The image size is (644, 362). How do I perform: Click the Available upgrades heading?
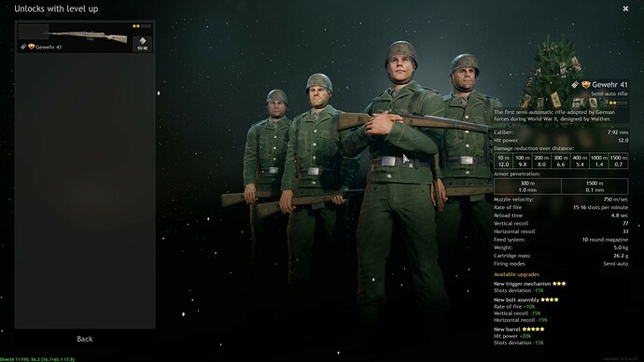(x=516, y=274)
